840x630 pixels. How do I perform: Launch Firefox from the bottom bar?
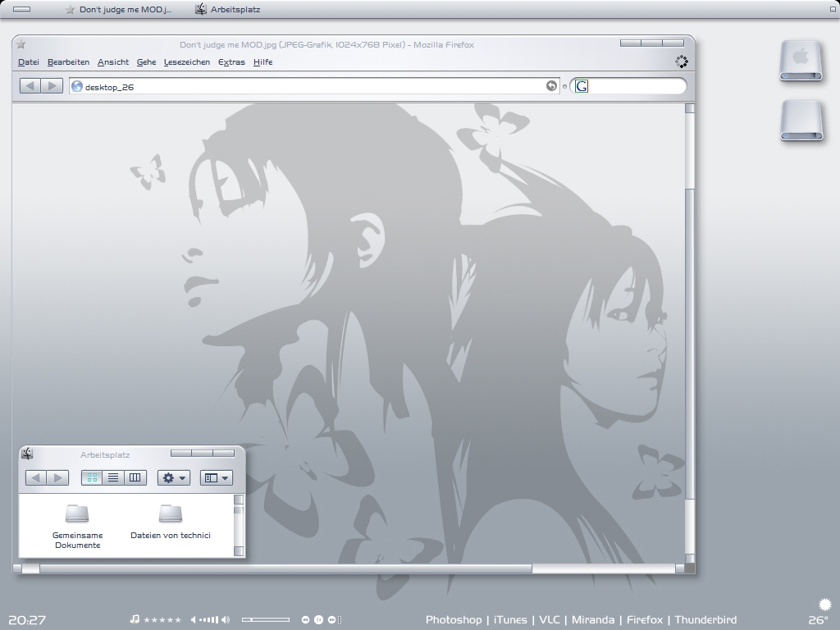point(645,620)
